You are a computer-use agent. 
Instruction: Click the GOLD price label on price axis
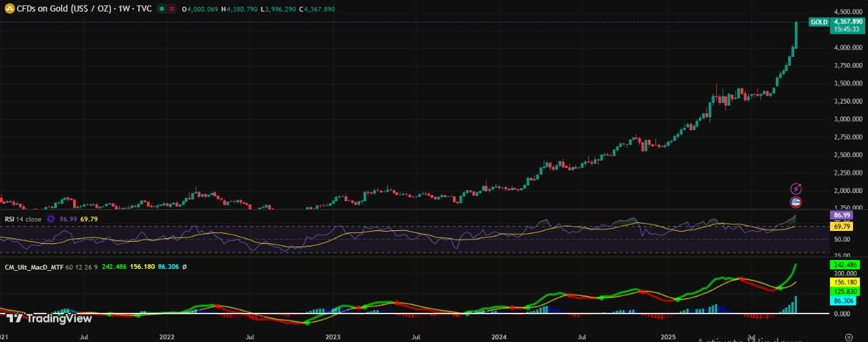[819, 22]
